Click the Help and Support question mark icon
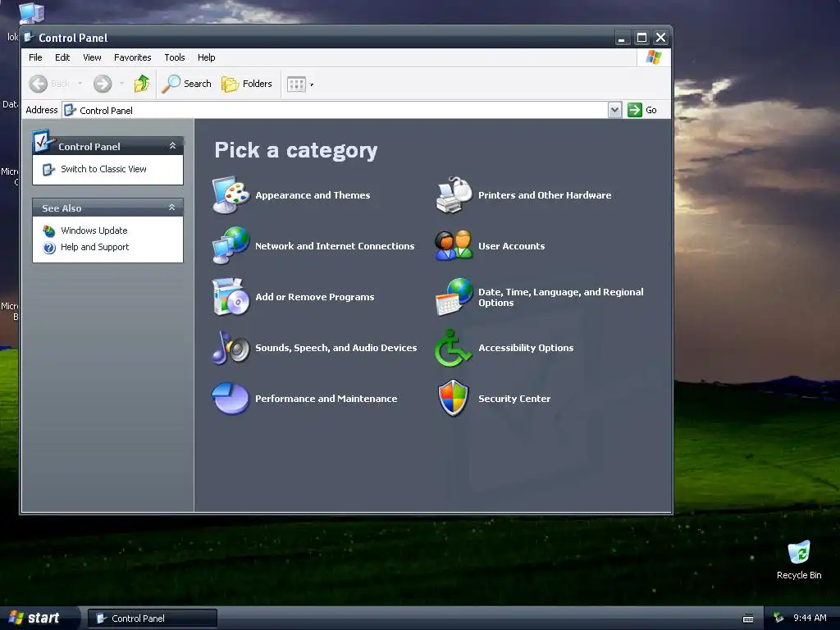The image size is (840, 630). point(49,248)
